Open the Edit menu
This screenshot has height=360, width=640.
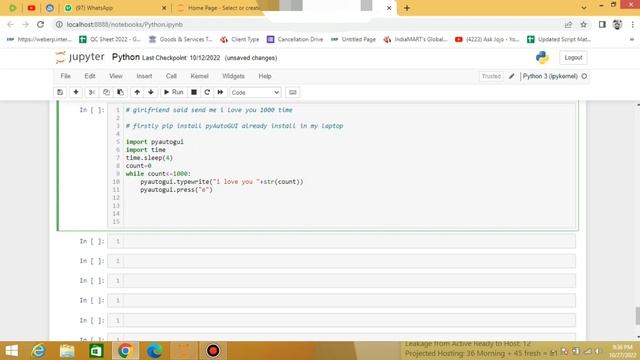pyautogui.click(x=90, y=76)
